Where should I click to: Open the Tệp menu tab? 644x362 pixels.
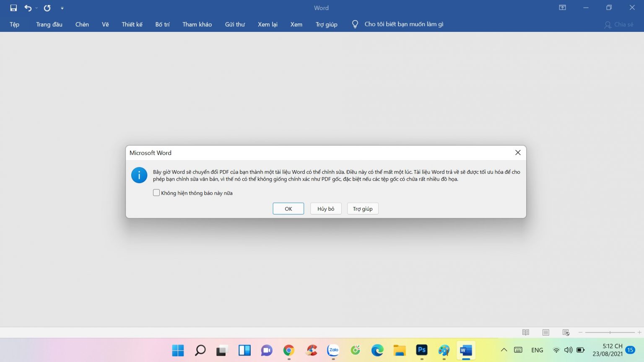15,24
